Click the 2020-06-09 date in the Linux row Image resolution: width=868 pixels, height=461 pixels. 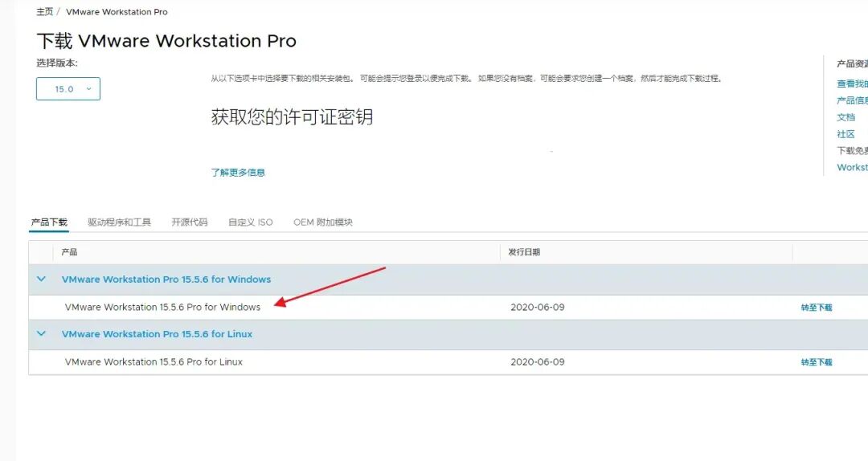point(538,362)
